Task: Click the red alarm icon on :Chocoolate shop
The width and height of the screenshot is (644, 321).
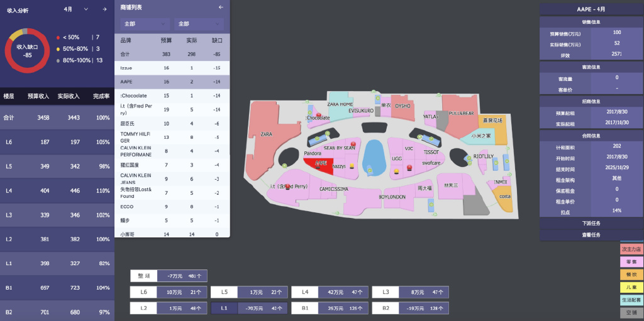Action: pyautogui.click(x=318, y=116)
